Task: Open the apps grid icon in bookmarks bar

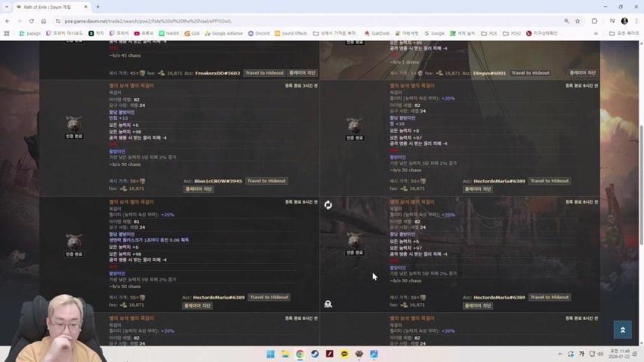Action: pos(7,33)
